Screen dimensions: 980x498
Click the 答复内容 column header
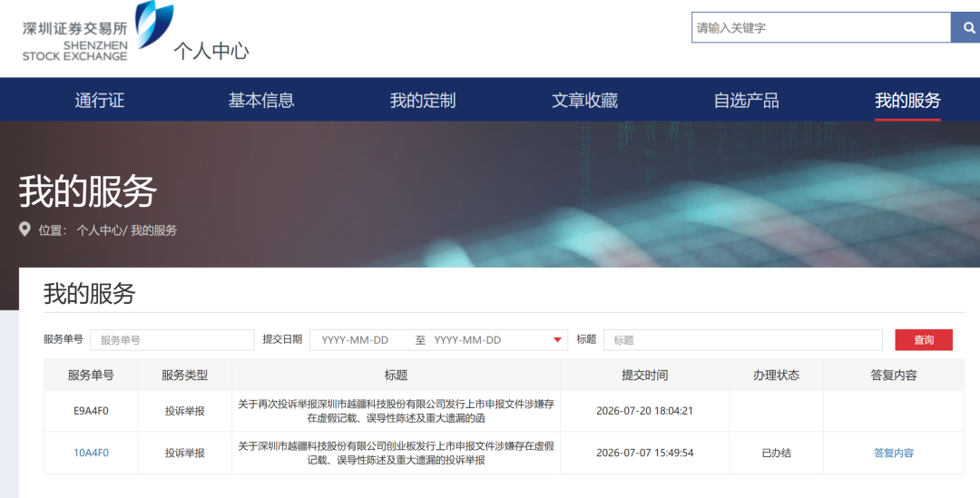(894, 375)
